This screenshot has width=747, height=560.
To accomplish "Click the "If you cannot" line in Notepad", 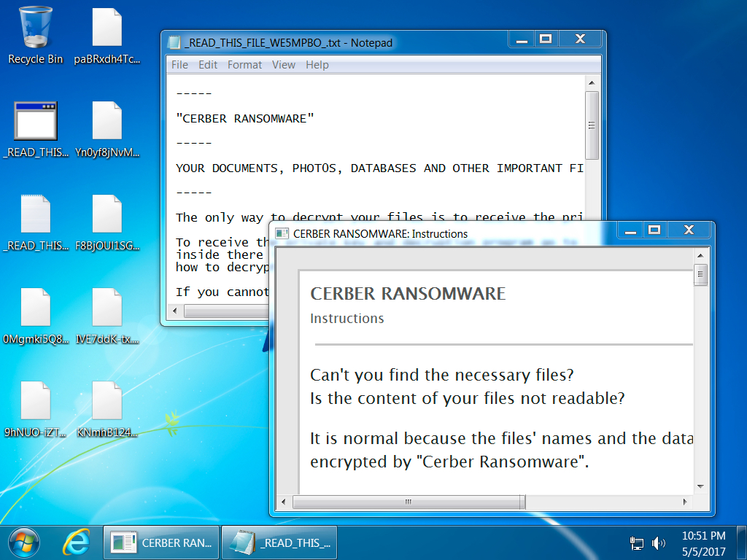I will point(222,292).
